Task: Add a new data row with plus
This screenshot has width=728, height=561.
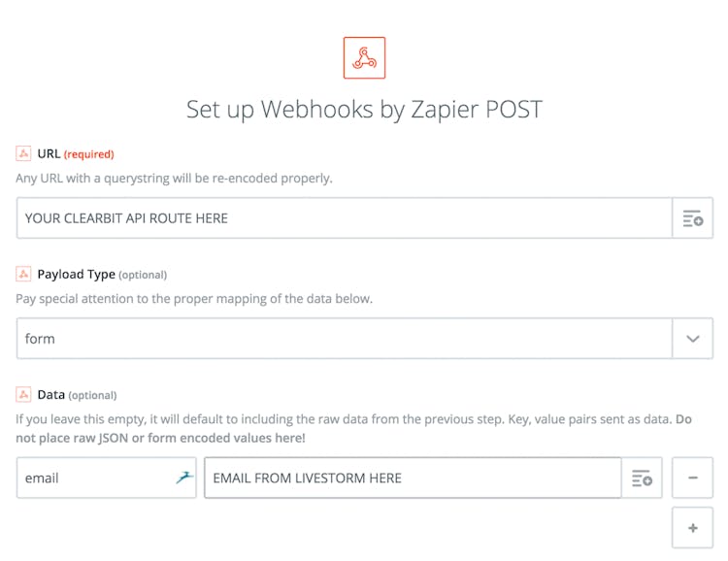Action: [x=692, y=528]
